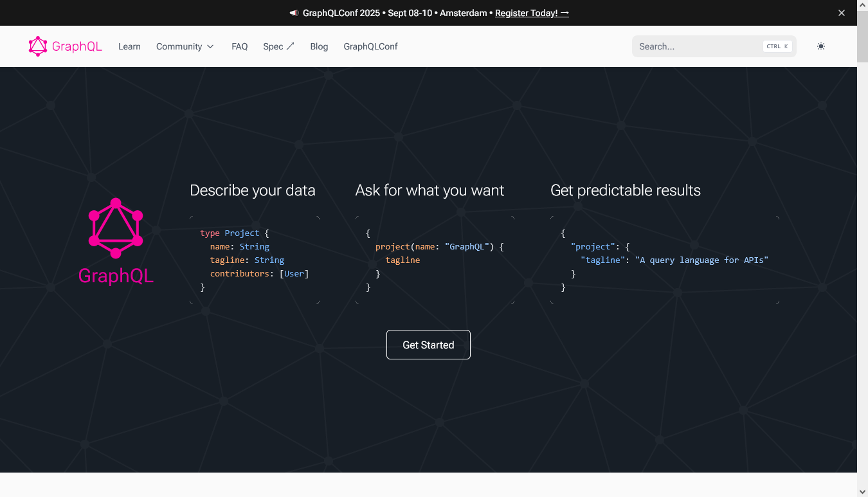Click the scrollbar down arrow
Viewport: 868px width, 497px height.
[862, 491]
